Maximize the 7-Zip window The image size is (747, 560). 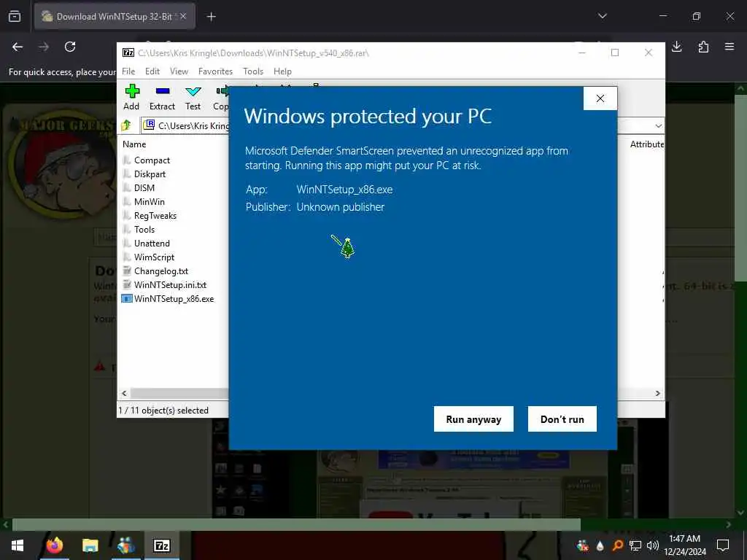click(615, 52)
